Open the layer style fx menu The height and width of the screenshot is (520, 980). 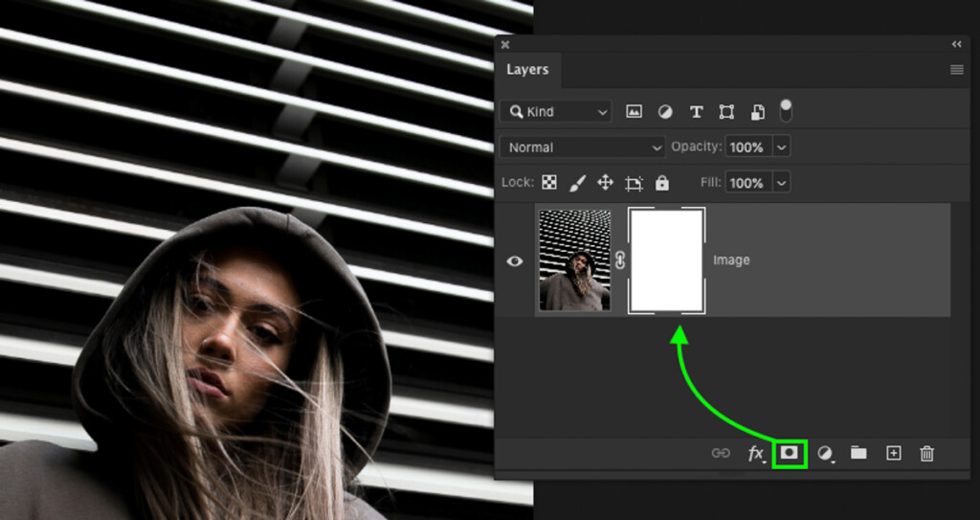[x=757, y=454]
